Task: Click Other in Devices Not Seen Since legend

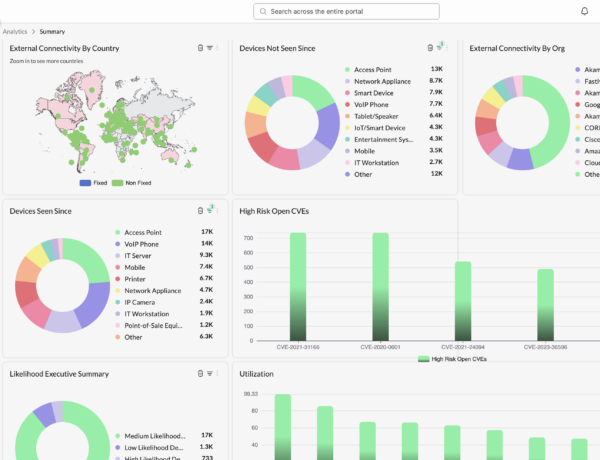Action: 358,174
